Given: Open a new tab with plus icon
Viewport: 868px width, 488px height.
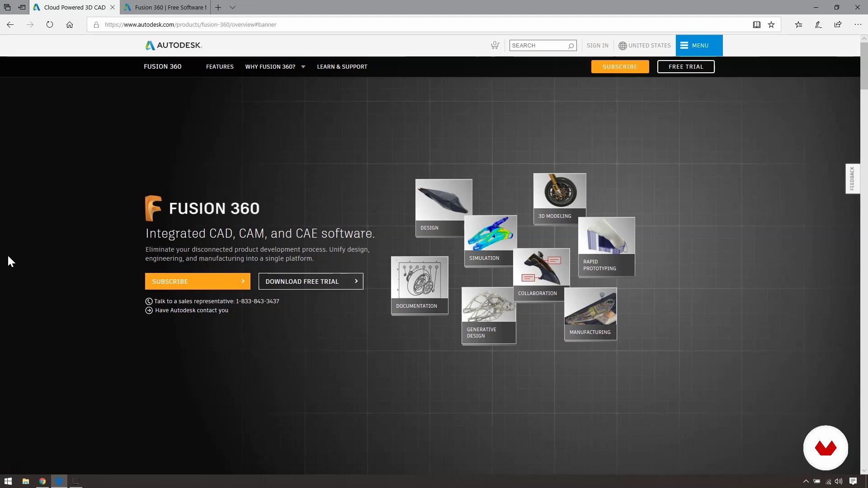Looking at the screenshot, I should click(218, 7).
